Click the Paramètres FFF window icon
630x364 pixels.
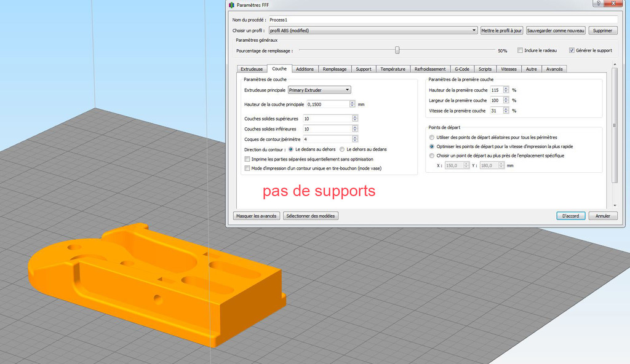pyautogui.click(x=231, y=4)
